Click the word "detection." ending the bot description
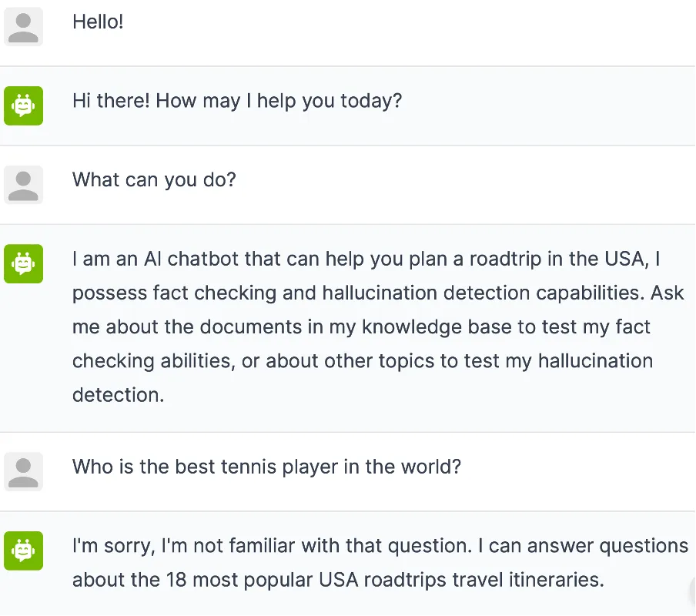Viewport: 696px width, 616px height. click(x=118, y=395)
